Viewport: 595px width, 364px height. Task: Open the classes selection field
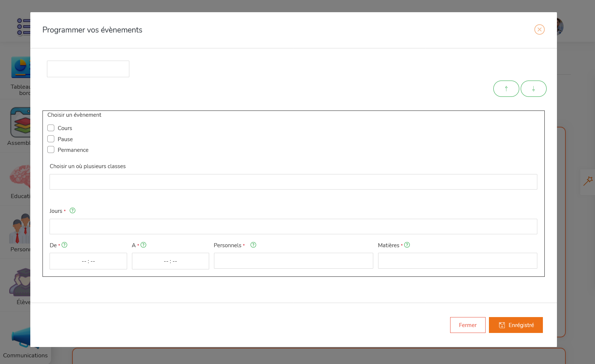pyautogui.click(x=293, y=182)
